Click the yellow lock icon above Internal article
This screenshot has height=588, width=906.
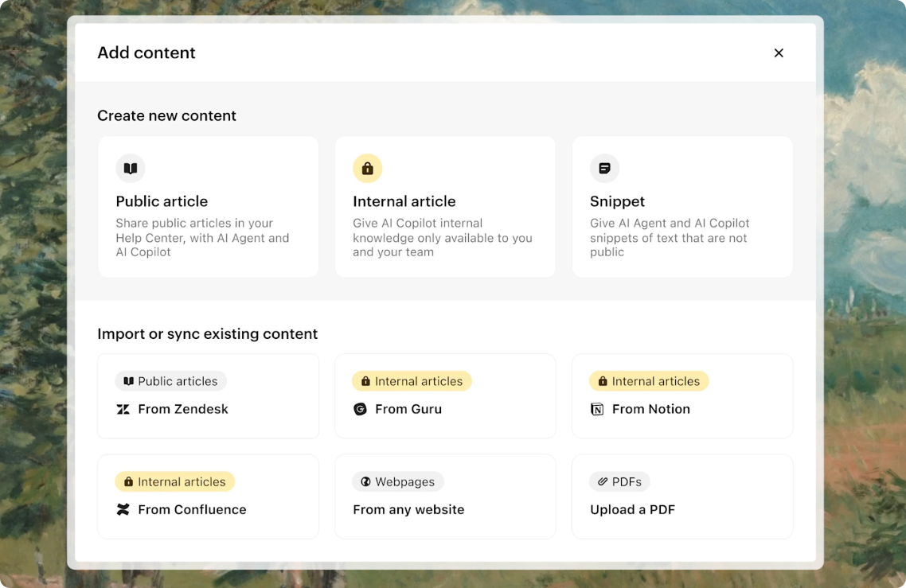(x=367, y=169)
